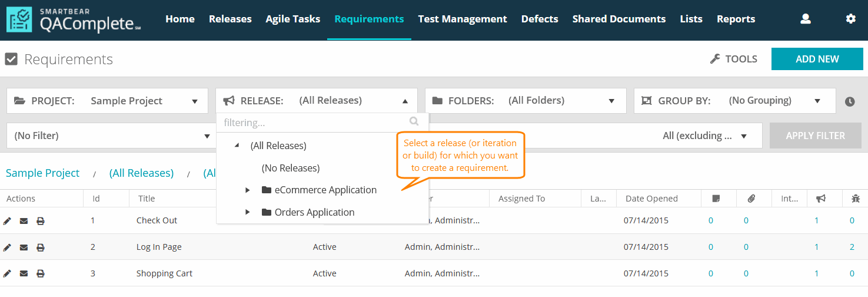Screen dimensions: 868x297
Task: Open the GROUP BY dropdown
Action: coord(734,101)
